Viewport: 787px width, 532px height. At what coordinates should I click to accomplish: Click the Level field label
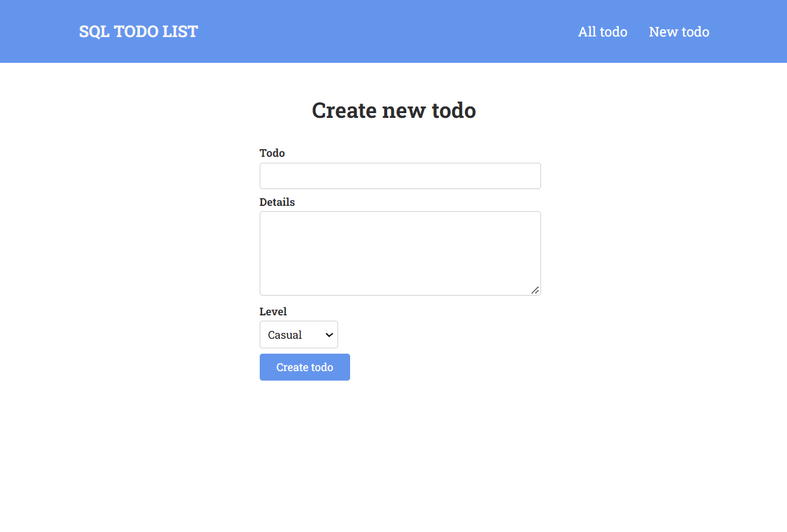click(x=273, y=312)
